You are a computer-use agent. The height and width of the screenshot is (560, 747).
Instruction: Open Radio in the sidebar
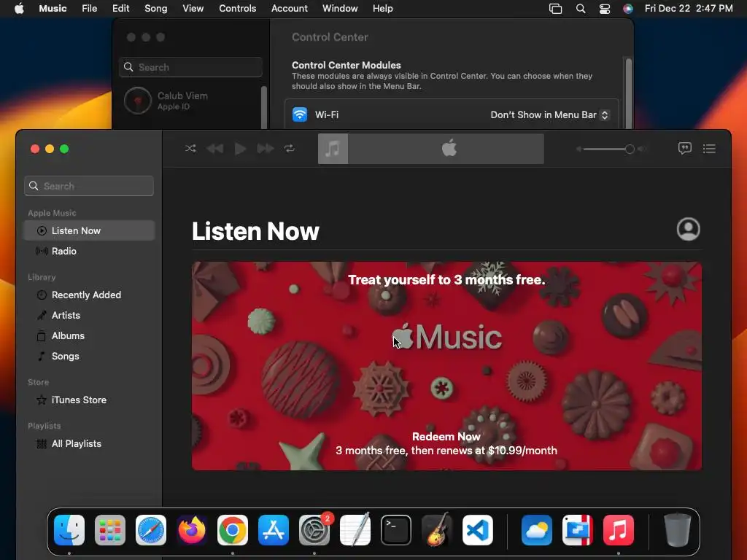[89, 251]
